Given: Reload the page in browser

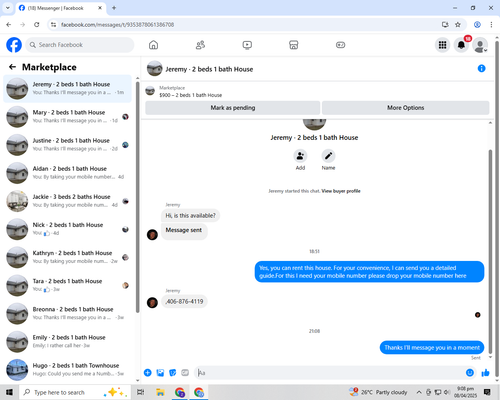Looking at the screenshot, I should 37,24.
